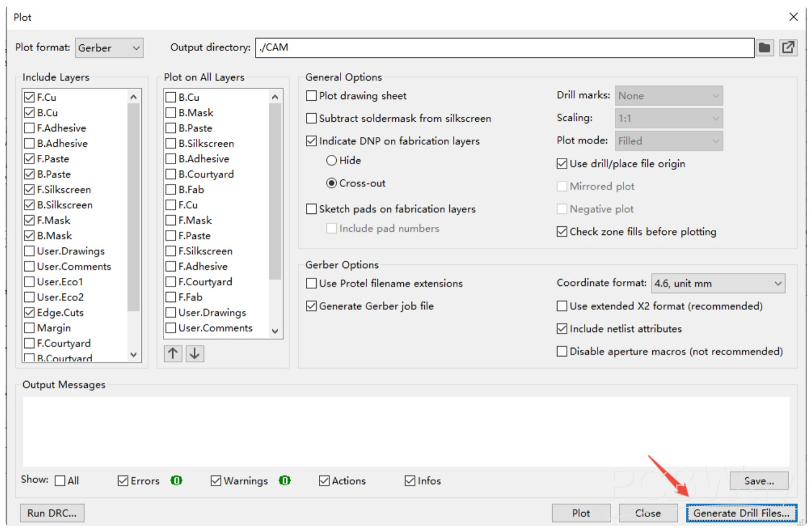Image resolution: width=812 pixels, height=531 pixels.
Task: Click the Output directory text field
Action: coord(505,48)
